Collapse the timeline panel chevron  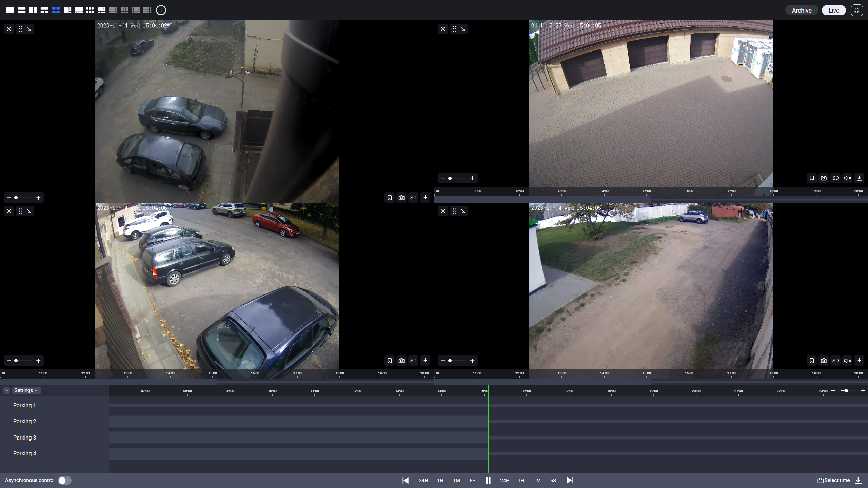click(7, 390)
